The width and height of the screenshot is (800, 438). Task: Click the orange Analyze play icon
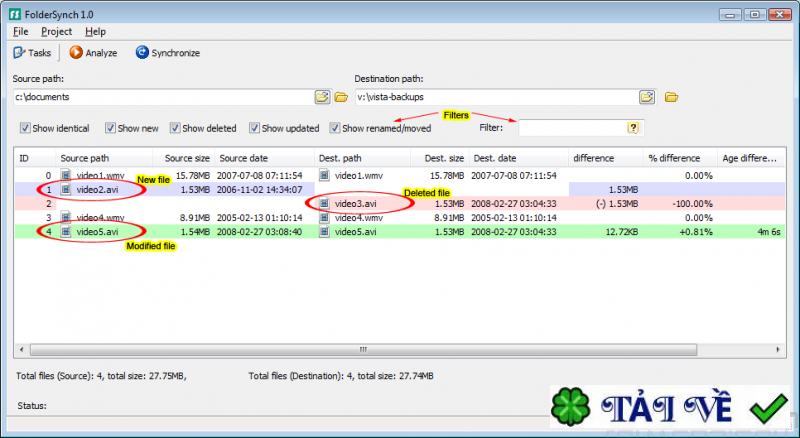click(x=76, y=52)
